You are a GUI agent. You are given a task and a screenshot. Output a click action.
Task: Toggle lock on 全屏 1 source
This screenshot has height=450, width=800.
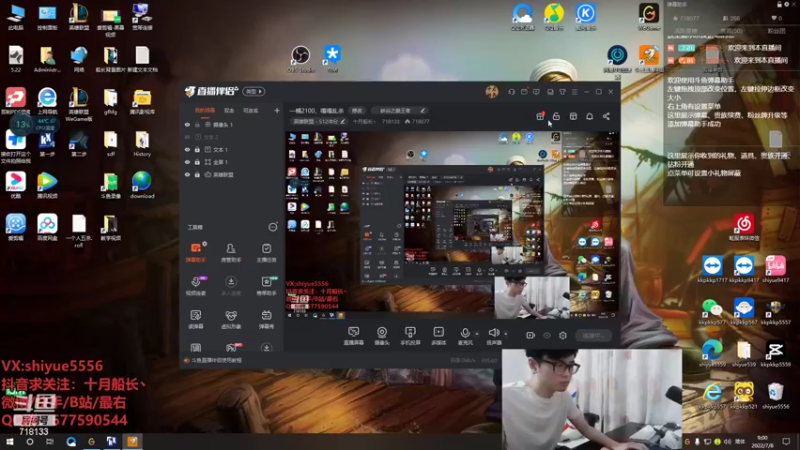click(197, 162)
